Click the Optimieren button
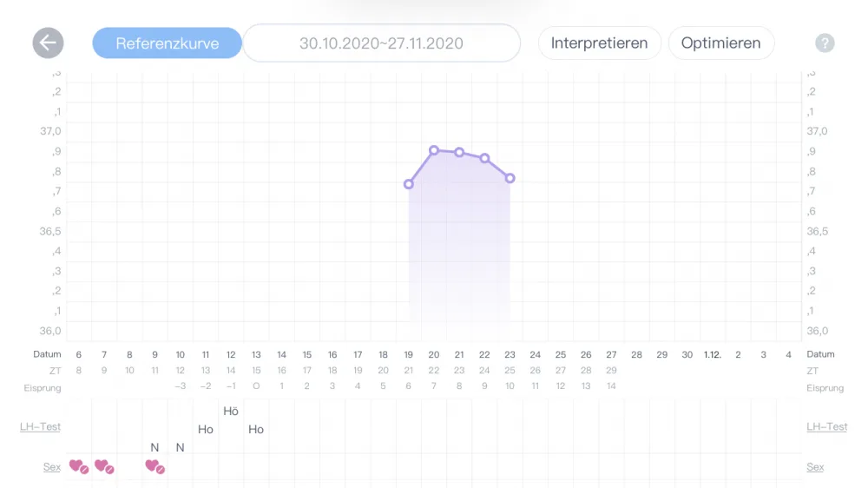This screenshot has height=488, width=868. click(x=720, y=43)
